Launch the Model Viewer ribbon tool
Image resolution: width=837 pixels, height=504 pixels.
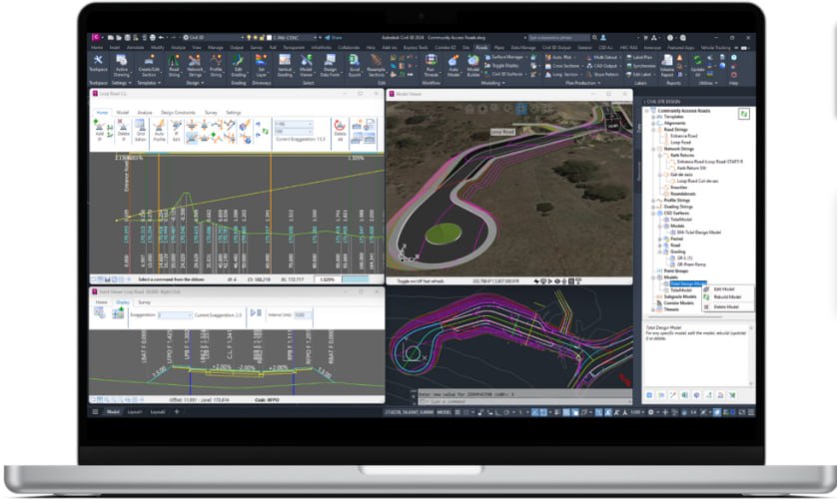[x=306, y=65]
